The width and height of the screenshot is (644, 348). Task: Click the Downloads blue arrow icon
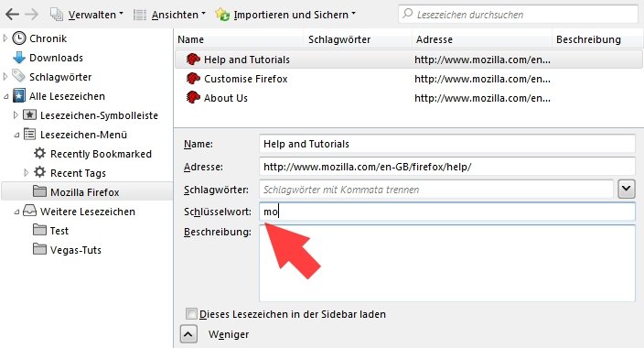[x=19, y=58]
